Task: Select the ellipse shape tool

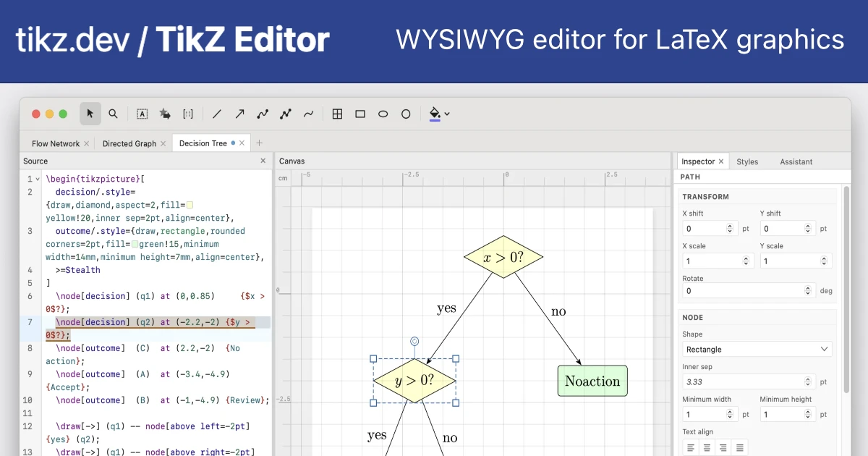Action: (x=383, y=114)
